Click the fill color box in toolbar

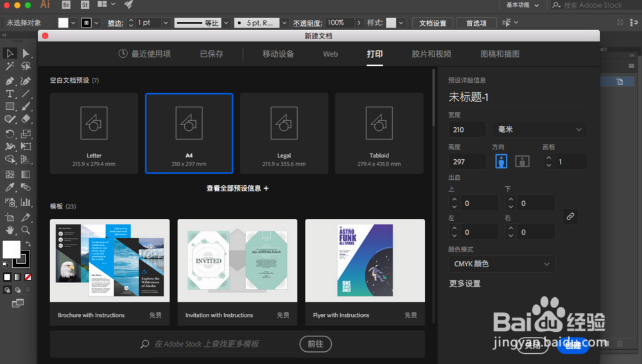pos(11,249)
